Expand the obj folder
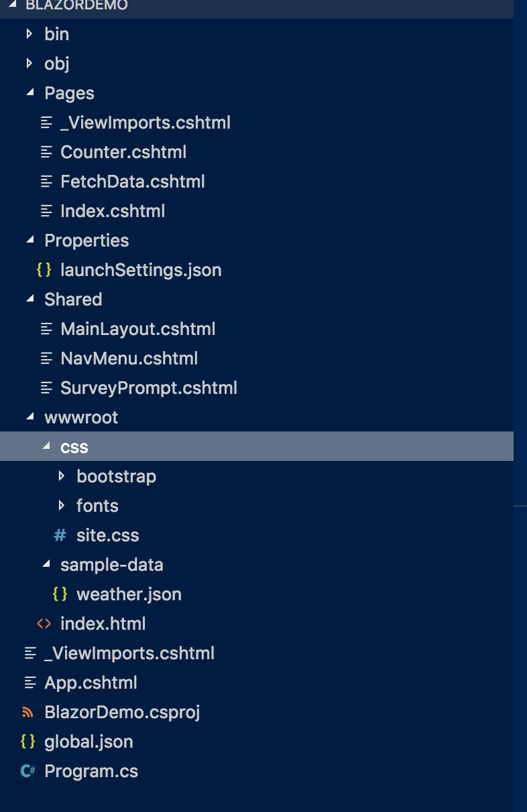 coord(29,63)
